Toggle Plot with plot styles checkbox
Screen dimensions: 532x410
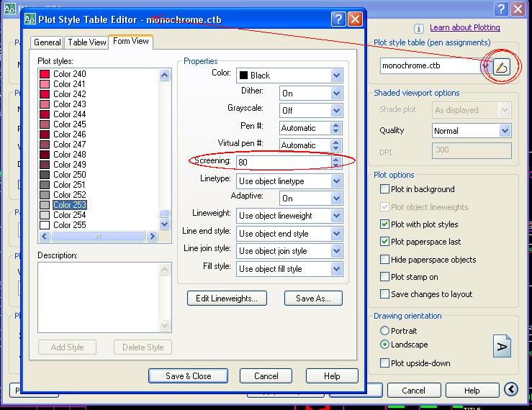click(x=384, y=224)
